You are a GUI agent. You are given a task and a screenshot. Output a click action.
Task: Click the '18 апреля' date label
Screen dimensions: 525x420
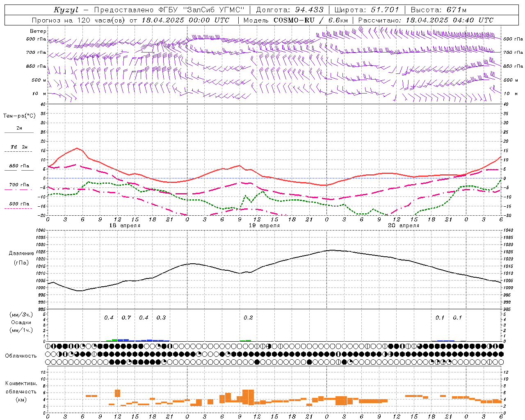[x=125, y=226]
